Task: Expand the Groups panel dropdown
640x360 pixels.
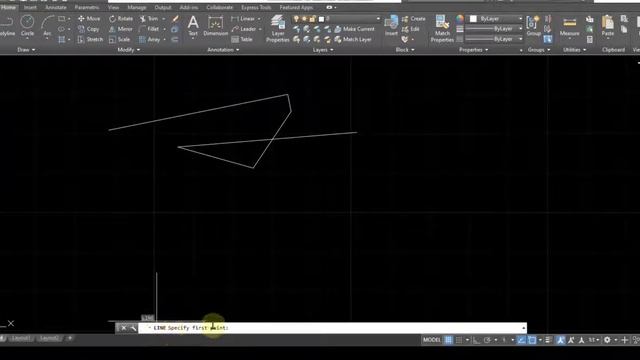Action: point(539,50)
